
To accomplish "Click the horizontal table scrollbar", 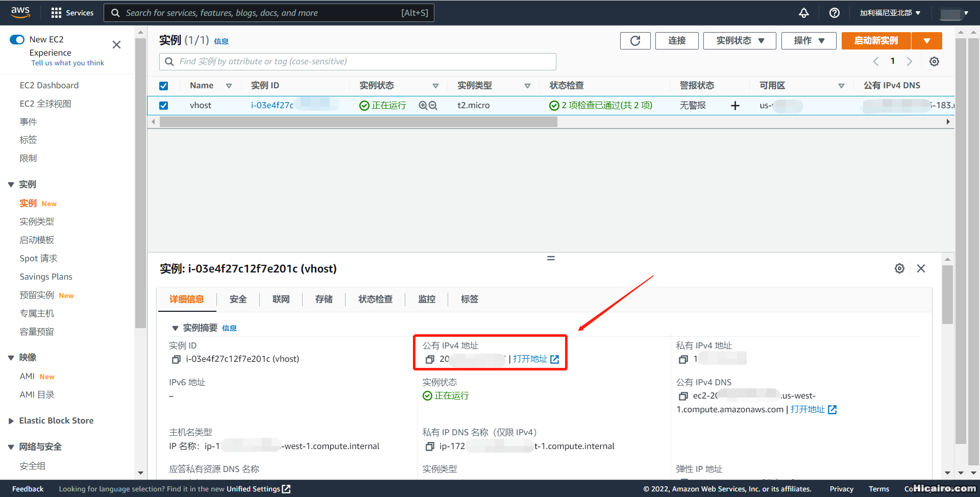I will pyautogui.click(x=358, y=122).
